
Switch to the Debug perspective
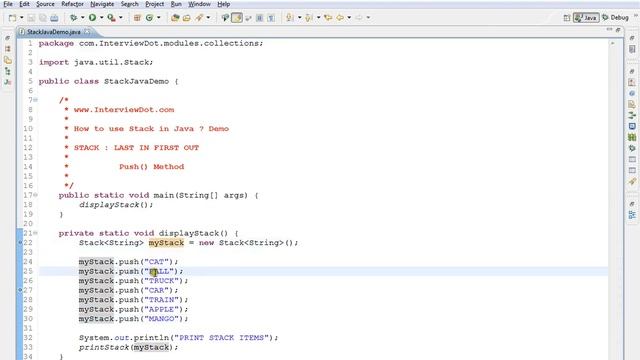pyautogui.click(x=616, y=18)
